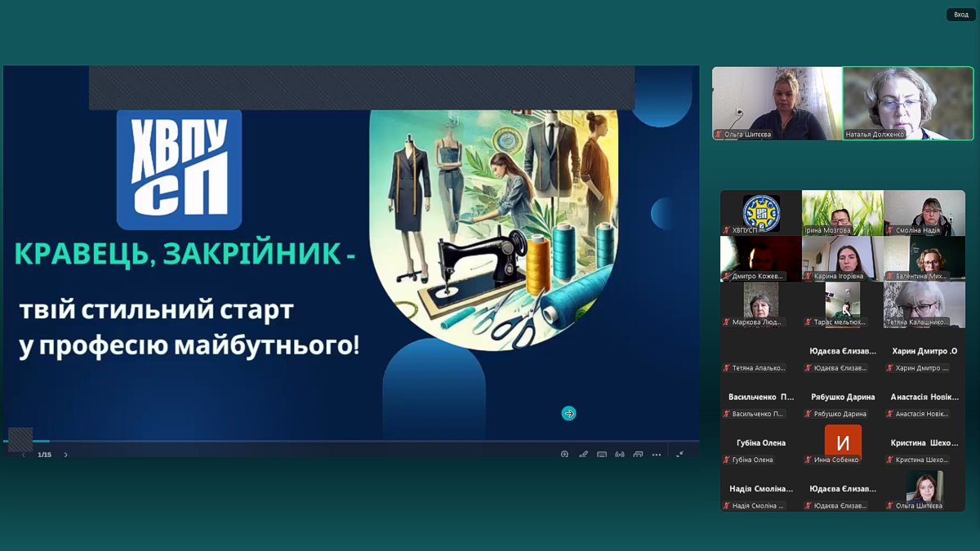Click muted mic icon beside Губіна Олена label

(x=727, y=460)
